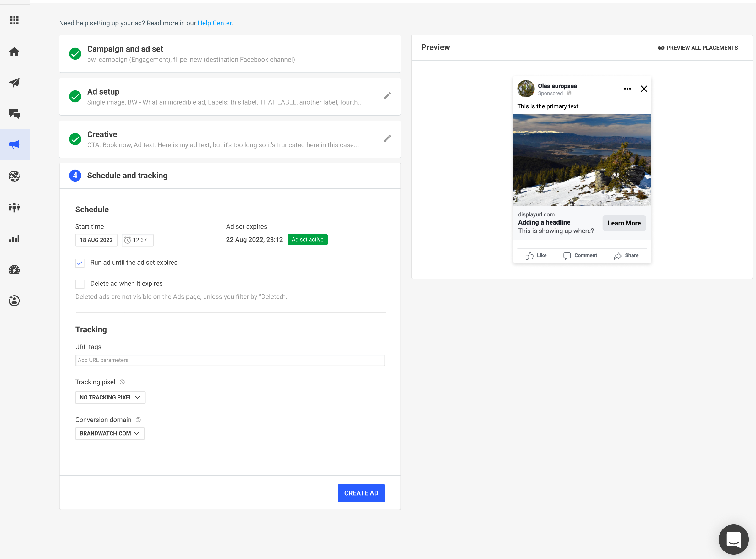756x559 pixels.
Task: Select the Ad setup edit pencil icon
Action: pos(387,96)
